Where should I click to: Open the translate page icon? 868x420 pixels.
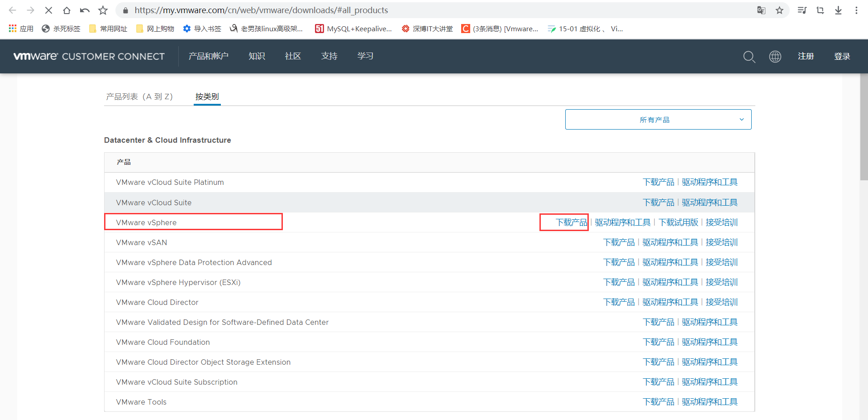click(x=761, y=10)
